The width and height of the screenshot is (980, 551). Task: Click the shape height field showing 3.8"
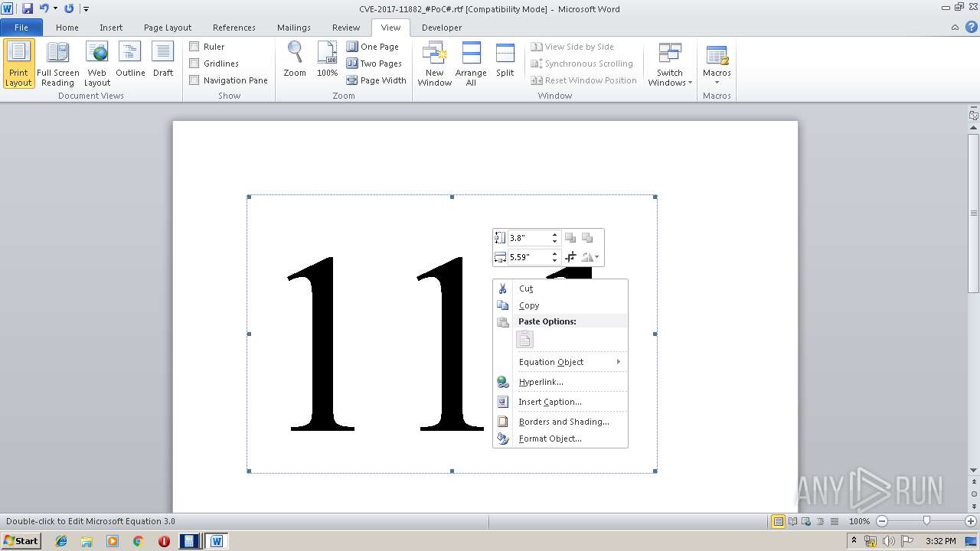pos(528,238)
